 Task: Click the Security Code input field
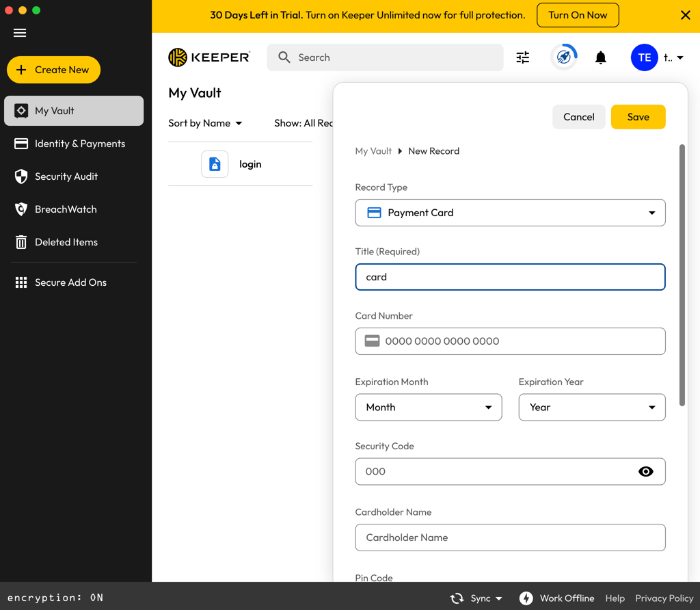coord(510,471)
